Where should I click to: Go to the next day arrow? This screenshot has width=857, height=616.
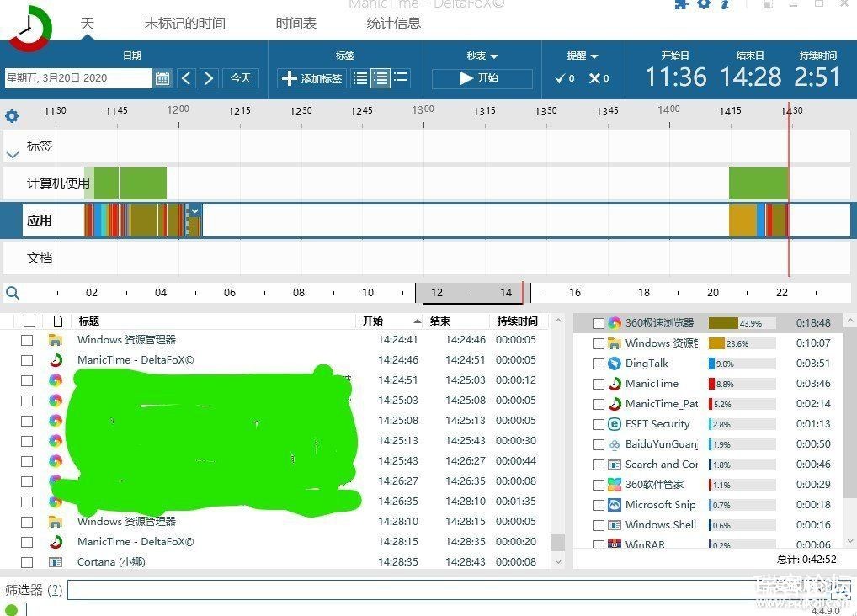point(210,78)
